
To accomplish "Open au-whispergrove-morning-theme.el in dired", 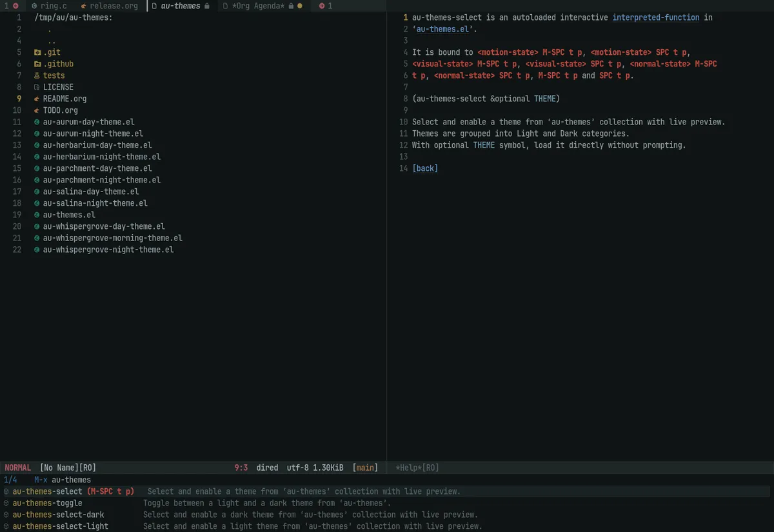I will (113, 238).
